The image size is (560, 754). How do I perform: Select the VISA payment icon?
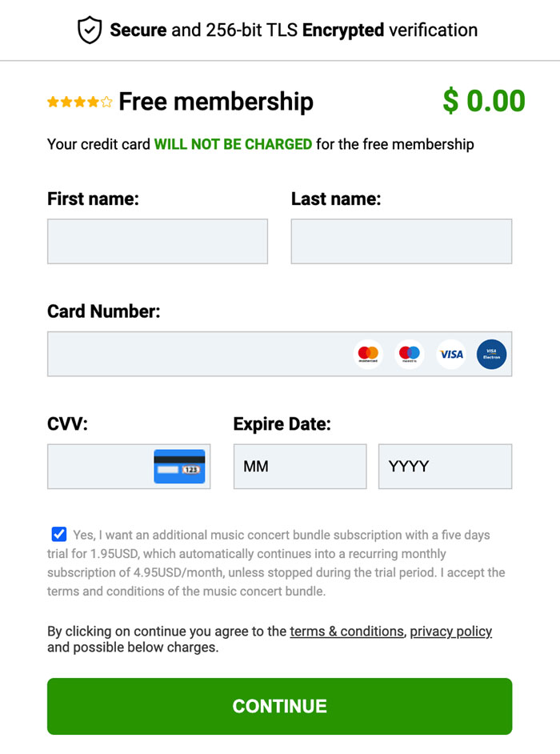(450, 353)
